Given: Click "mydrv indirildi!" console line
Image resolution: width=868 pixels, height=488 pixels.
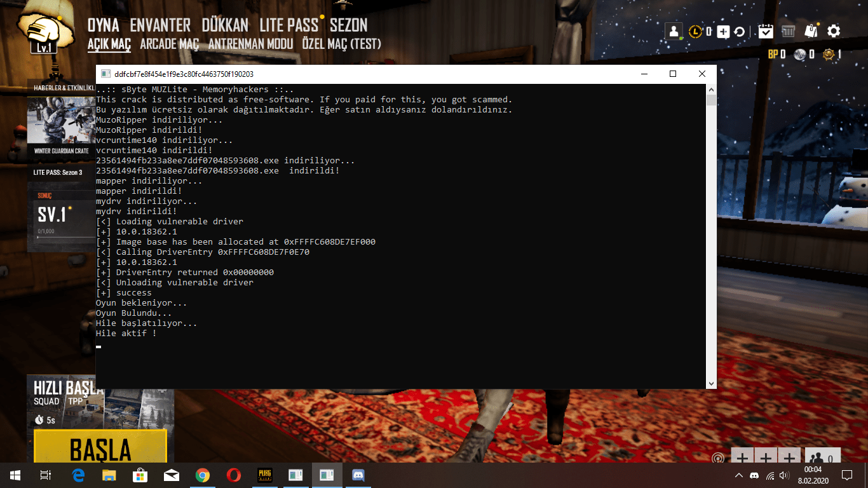Looking at the screenshot, I should (x=136, y=212).
